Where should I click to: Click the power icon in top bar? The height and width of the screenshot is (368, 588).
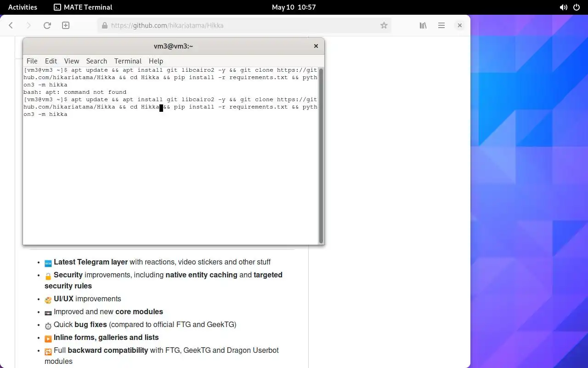(x=577, y=7)
